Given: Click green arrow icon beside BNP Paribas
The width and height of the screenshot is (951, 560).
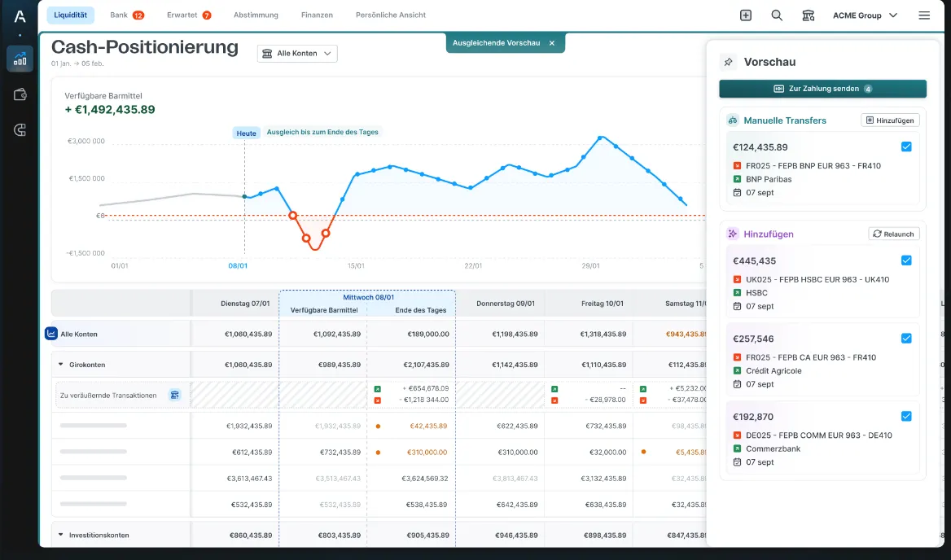Looking at the screenshot, I should pos(737,179).
